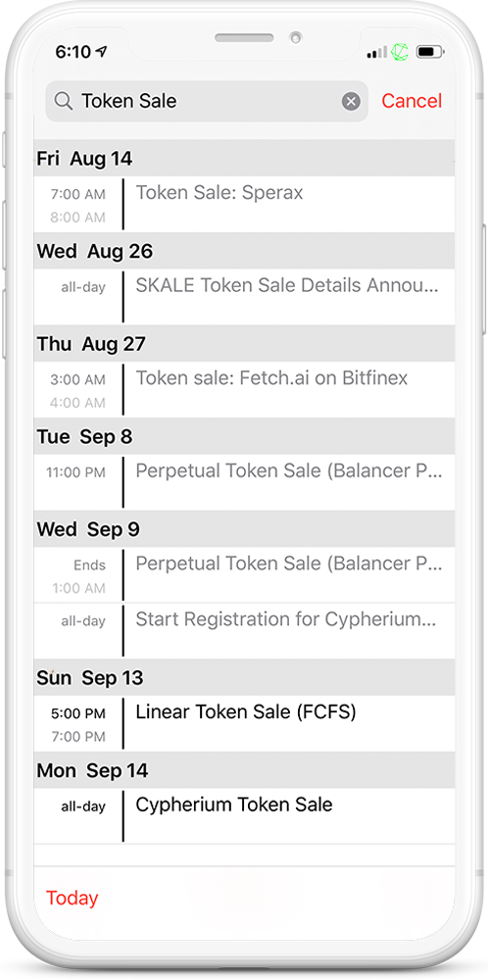Open SKALE Token Sale Details event

(x=244, y=297)
